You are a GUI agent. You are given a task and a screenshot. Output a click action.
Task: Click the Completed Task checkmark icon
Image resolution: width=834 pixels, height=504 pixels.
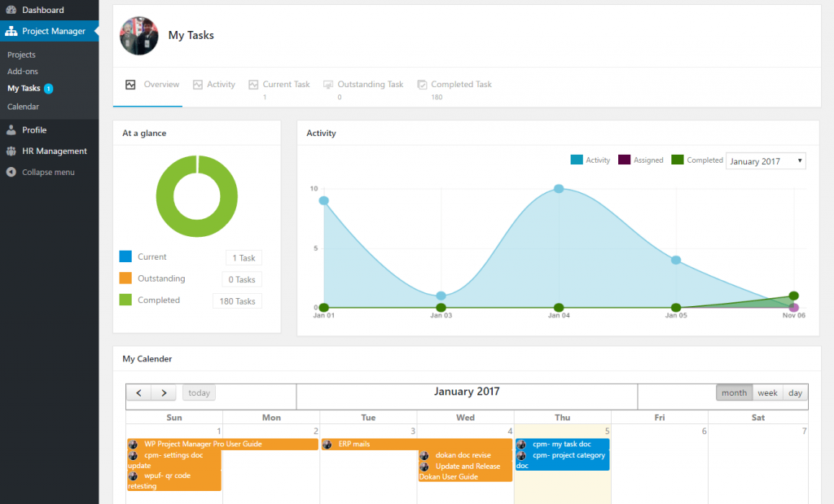pos(422,83)
